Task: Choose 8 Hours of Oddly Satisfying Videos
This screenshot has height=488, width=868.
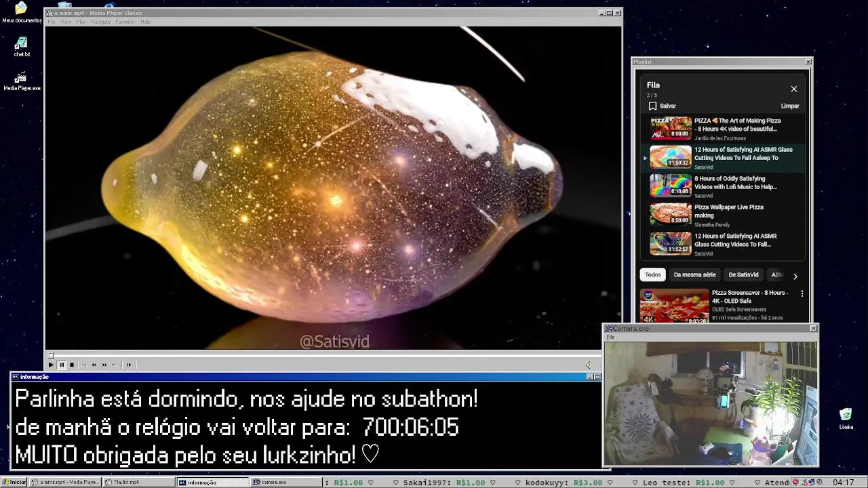Action: (723, 186)
